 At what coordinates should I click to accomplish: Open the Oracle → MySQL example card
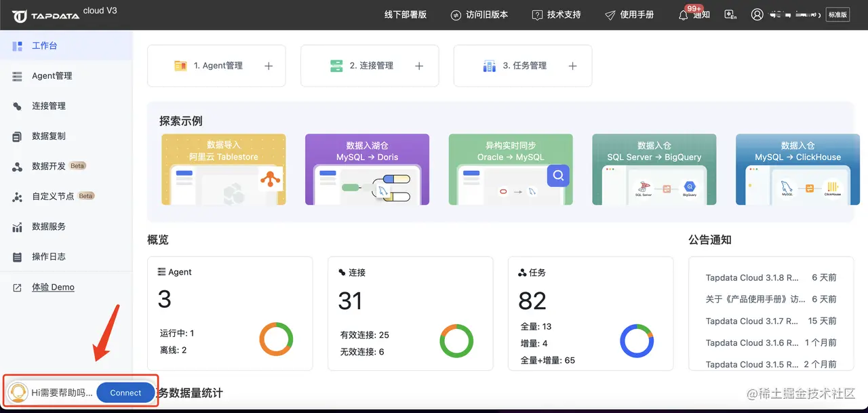pos(511,170)
